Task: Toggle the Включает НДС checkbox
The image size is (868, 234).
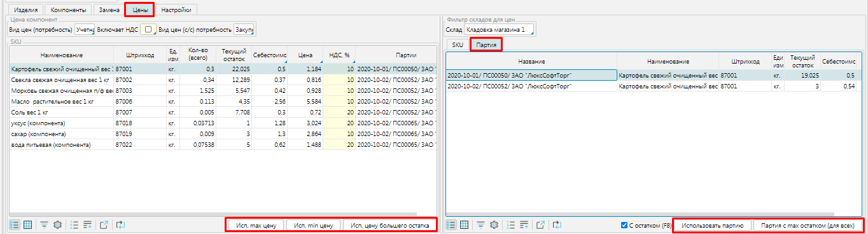Action: click(148, 29)
